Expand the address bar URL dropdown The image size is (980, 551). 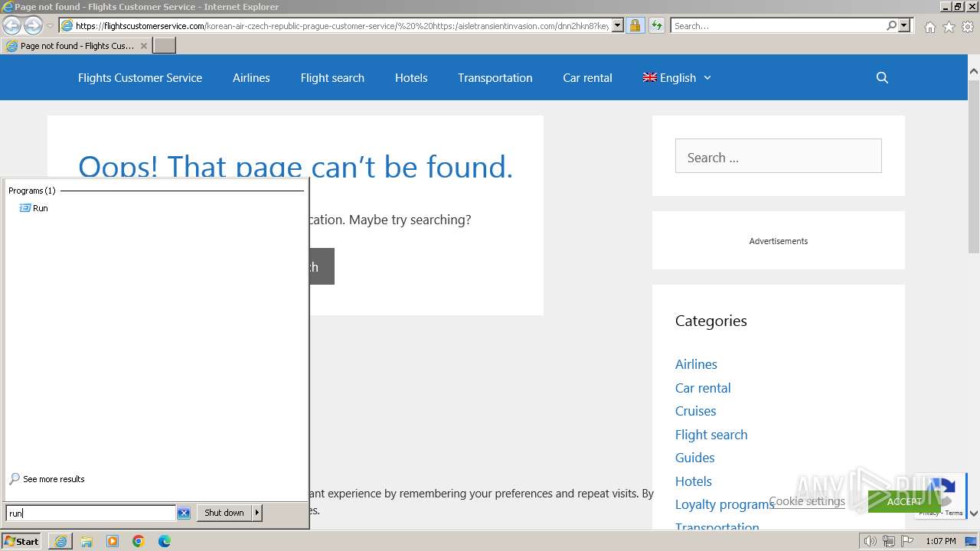618,25
